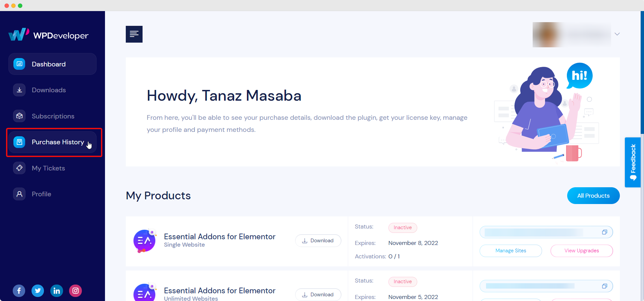Open the Dashboard sidebar item

point(52,64)
